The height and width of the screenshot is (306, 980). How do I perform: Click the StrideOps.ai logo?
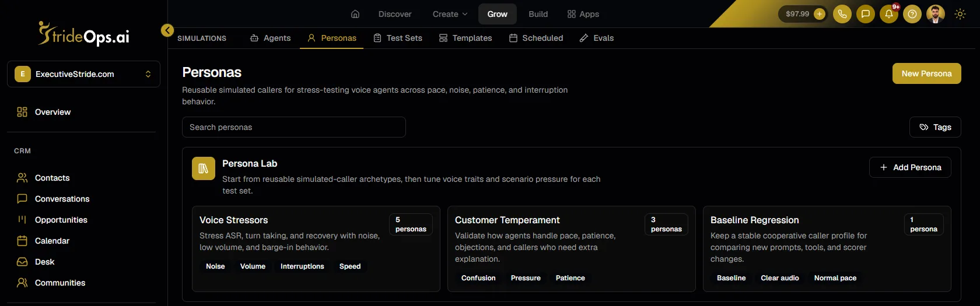84,34
